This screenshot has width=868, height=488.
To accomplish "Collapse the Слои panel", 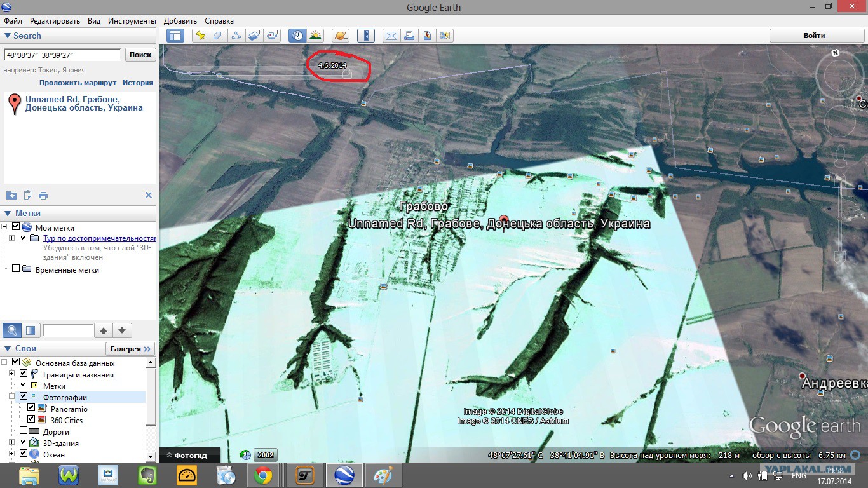I will (x=8, y=349).
